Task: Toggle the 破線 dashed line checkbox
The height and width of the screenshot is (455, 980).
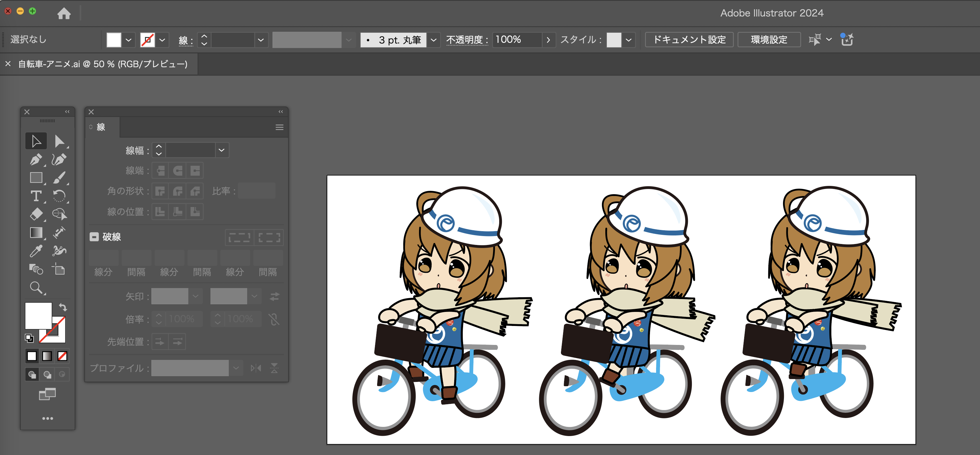Action: coord(94,237)
